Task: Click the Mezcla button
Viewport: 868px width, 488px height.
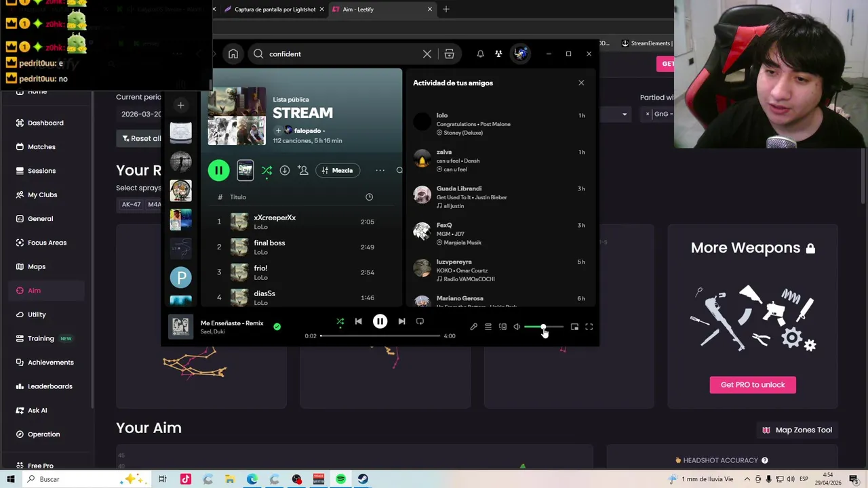Action: (x=338, y=170)
